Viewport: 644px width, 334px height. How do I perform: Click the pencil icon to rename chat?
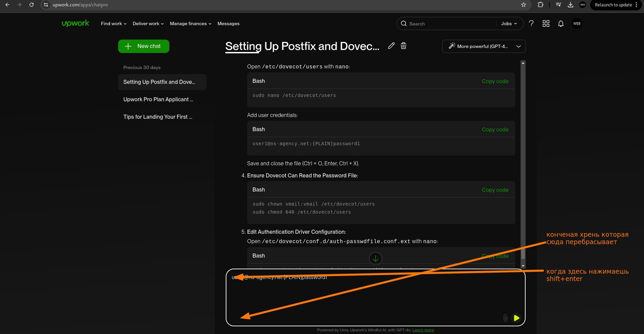(391, 46)
